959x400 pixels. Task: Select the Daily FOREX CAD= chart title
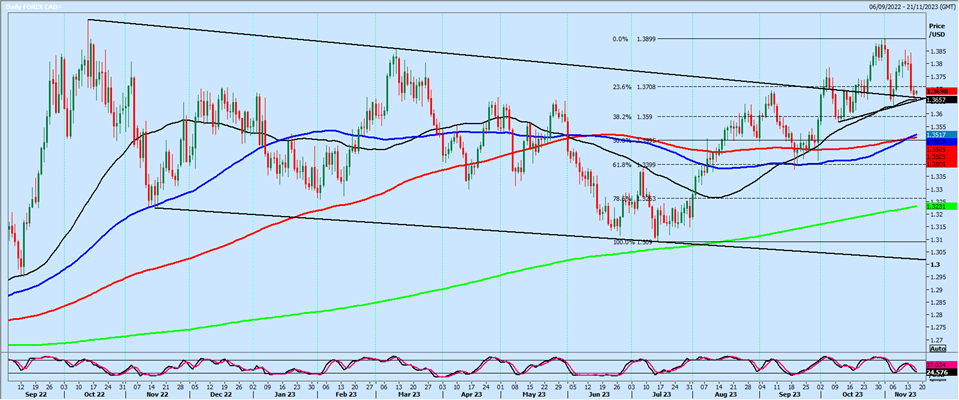coord(29,6)
